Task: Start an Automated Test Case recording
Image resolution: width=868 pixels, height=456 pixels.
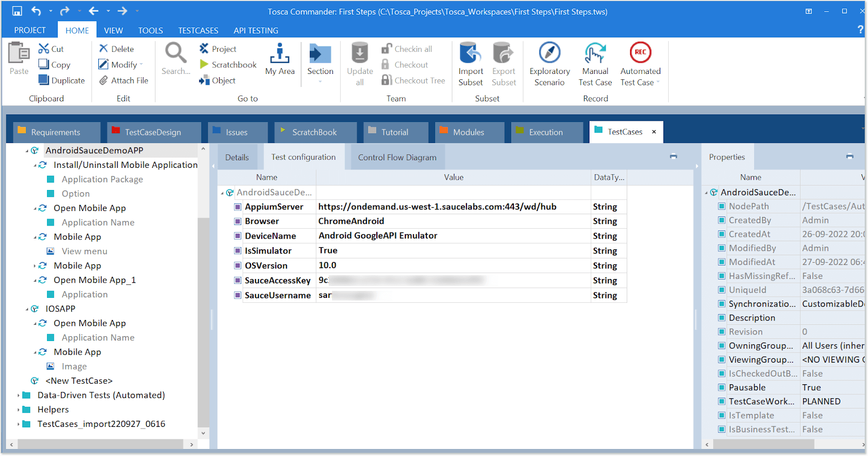Action: point(640,53)
